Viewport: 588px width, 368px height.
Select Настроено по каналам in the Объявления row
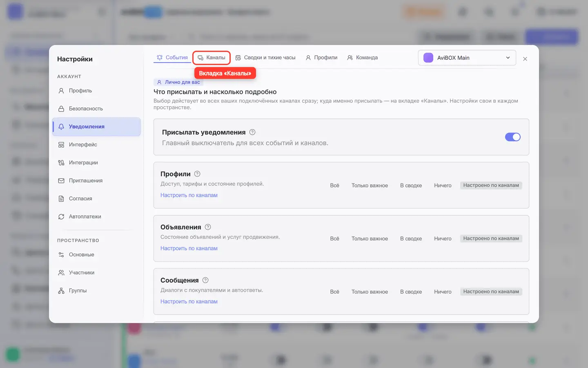click(491, 238)
